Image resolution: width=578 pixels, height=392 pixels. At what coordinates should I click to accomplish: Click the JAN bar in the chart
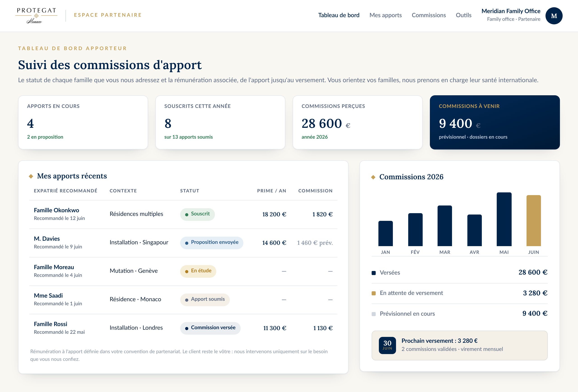click(385, 233)
